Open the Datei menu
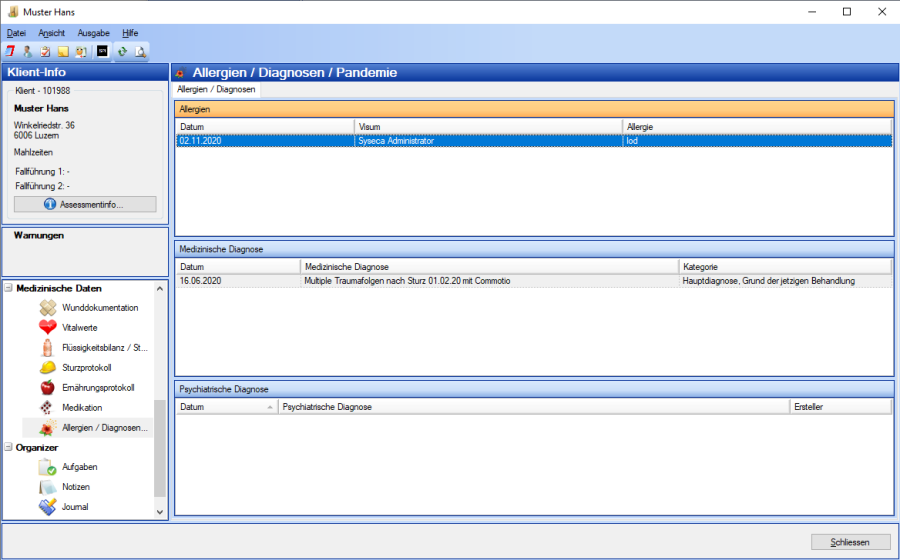Image resolution: width=900 pixels, height=560 pixels. (x=16, y=33)
